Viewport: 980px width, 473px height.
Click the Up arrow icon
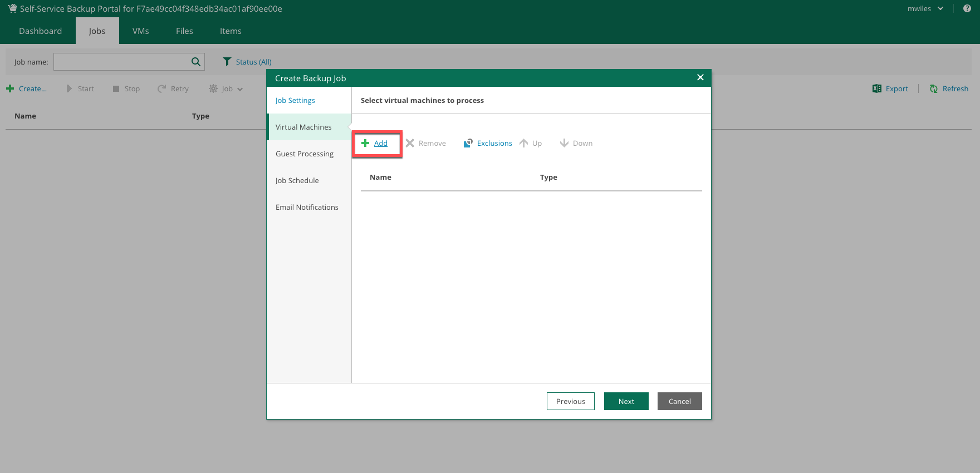tap(523, 143)
